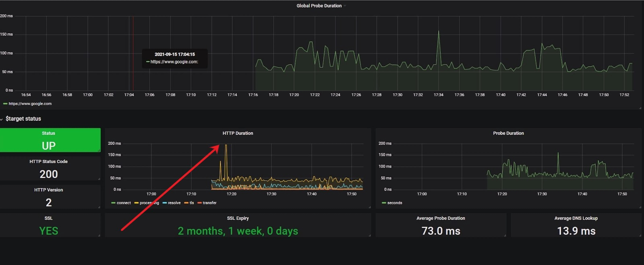
Task: Click the 73.0 ms average probe value
Action: click(x=441, y=231)
